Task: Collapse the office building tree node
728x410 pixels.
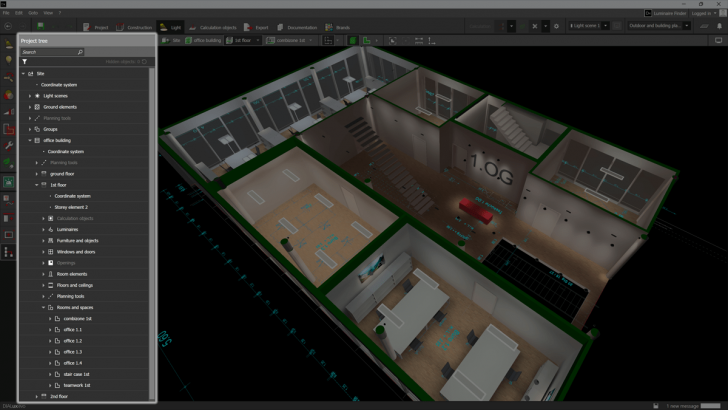Action: coord(30,140)
